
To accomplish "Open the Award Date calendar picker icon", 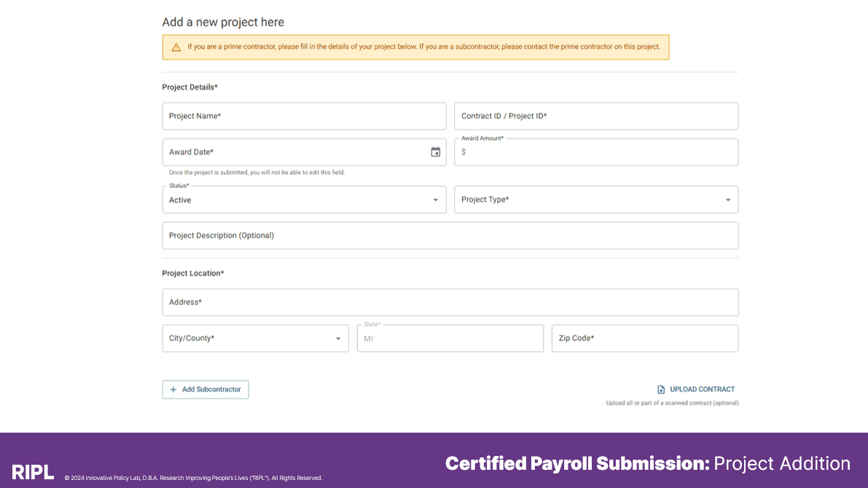I will coord(436,152).
